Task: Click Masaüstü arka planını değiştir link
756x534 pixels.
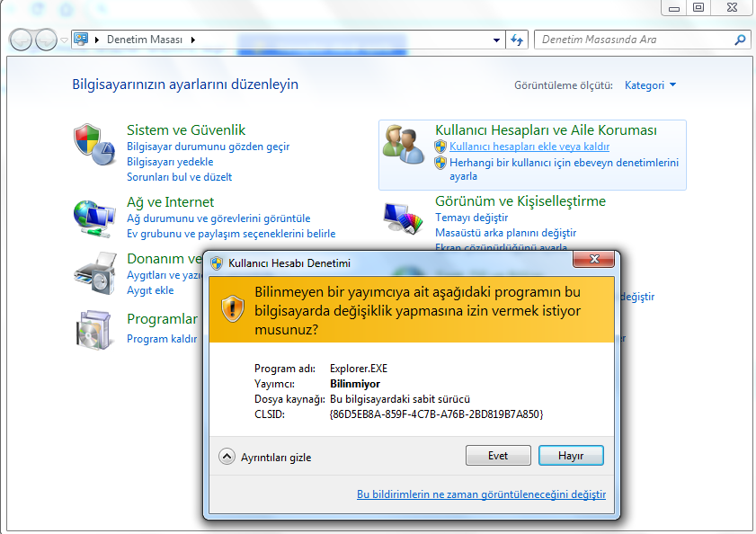Action: coord(505,233)
